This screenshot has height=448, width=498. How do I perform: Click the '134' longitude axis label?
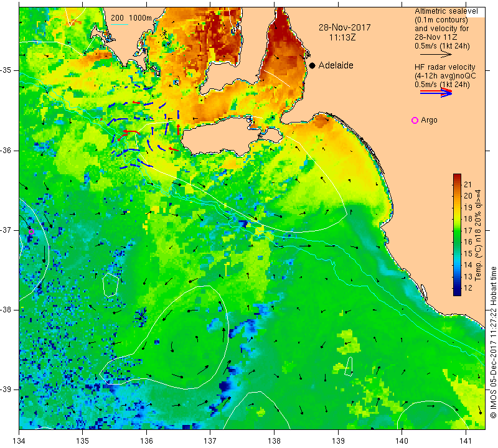(19, 441)
